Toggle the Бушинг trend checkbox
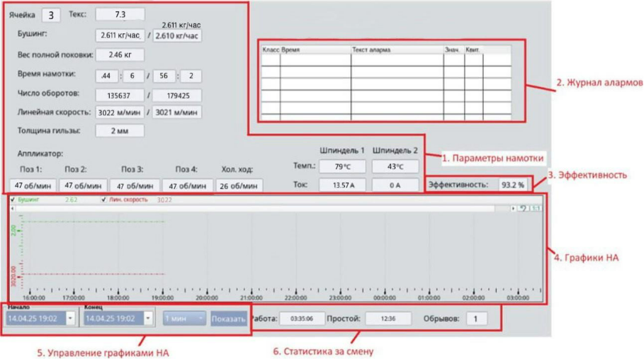The width and height of the screenshot is (644, 359). 13,200
